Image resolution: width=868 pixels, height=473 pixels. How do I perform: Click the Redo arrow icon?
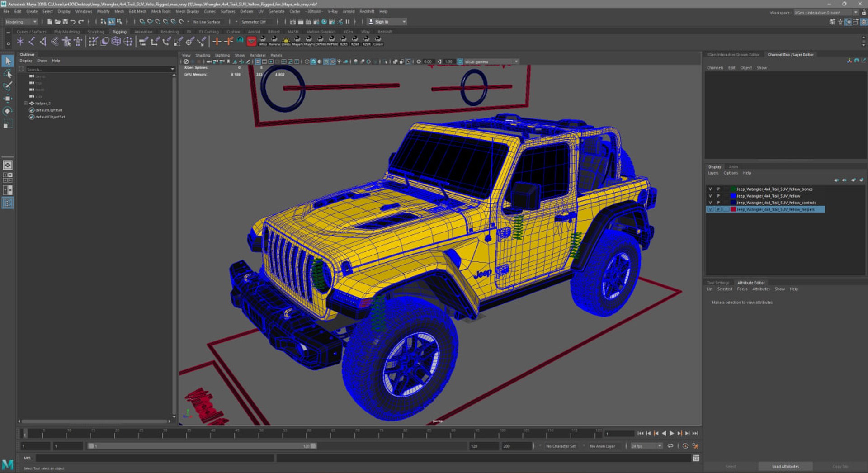(81, 22)
